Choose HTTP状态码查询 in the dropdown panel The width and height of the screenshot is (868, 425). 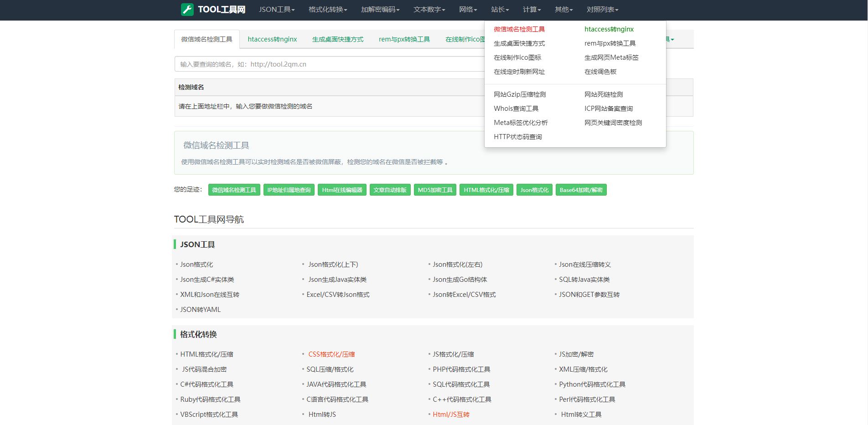click(x=518, y=136)
